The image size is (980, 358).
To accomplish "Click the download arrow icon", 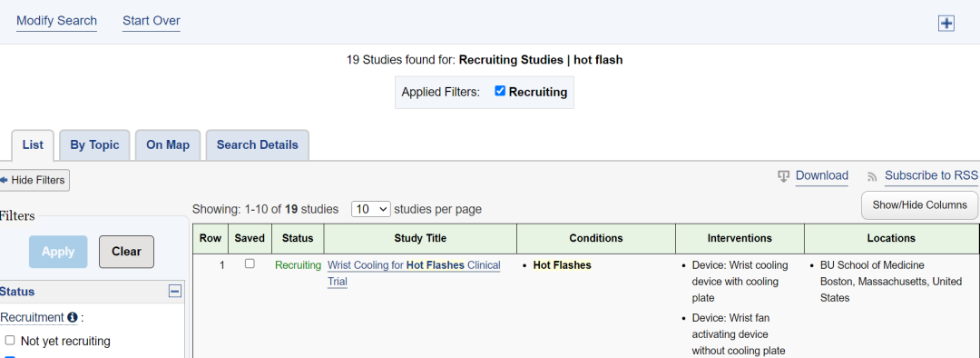I will click(783, 176).
